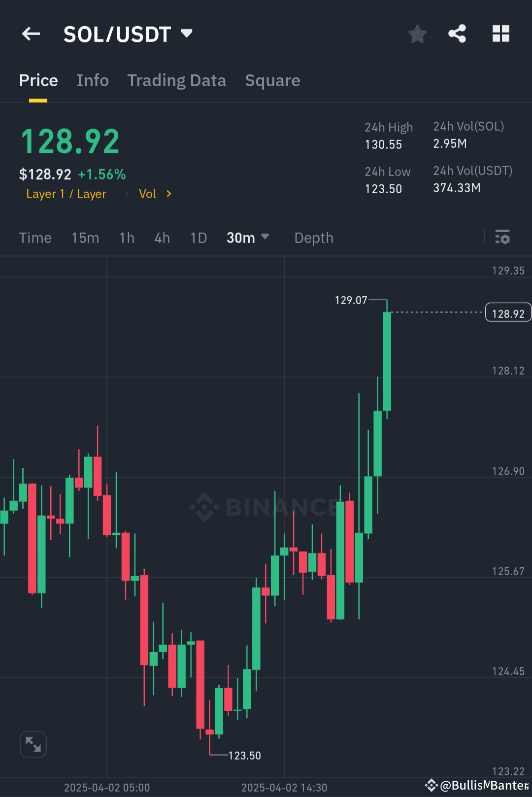Open the chart indicator settings icon
This screenshot has height=797, width=532.
[502, 238]
